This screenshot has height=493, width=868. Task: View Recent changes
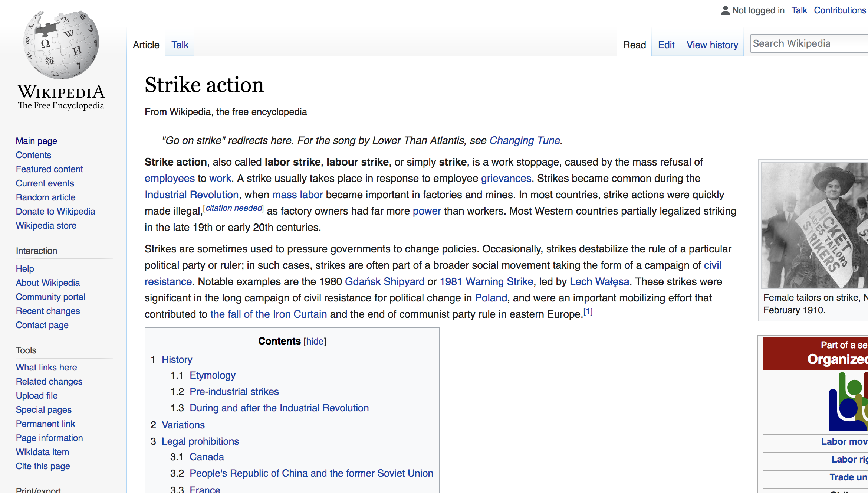pyautogui.click(x=48, y=311)
